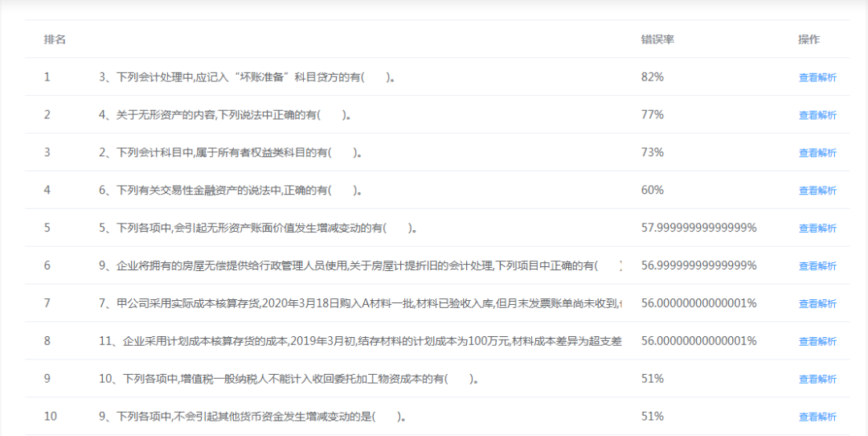Open 查看解析 for rank 1 坏账准备 question

coord(817,77)
